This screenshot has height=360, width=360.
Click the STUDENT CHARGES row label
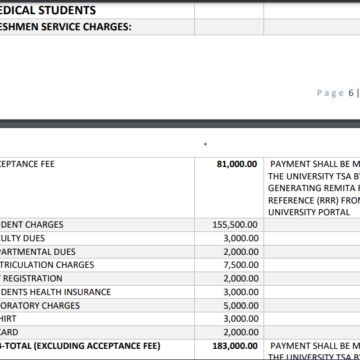click(x=32, y=224)
